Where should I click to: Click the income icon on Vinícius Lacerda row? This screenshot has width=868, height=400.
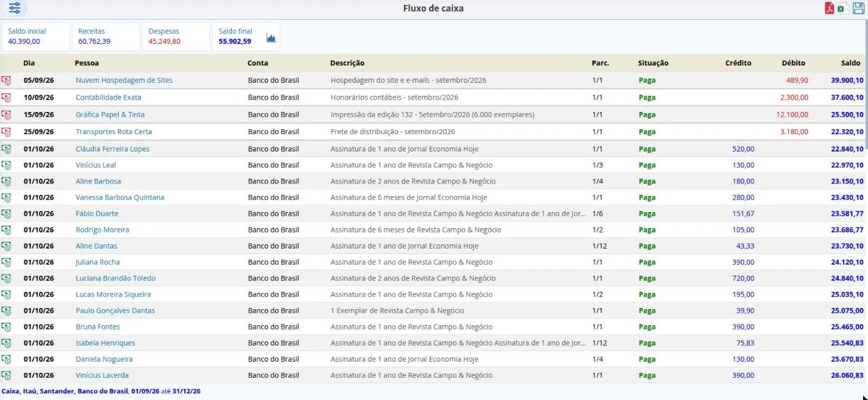click(6, 375)
